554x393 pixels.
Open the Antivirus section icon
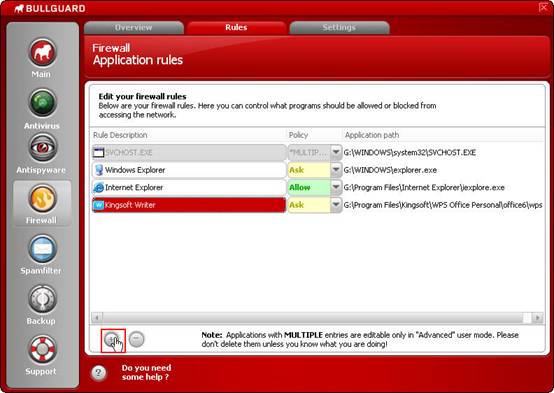point(42,103)
